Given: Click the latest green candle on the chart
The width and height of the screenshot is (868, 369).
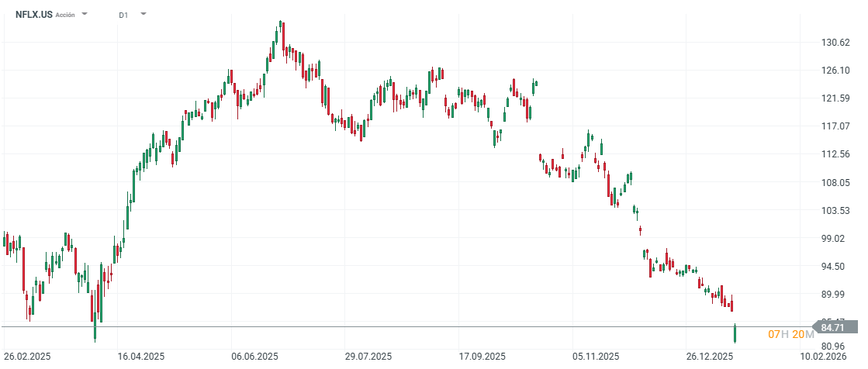Looking at the screenshot, I should [735, 333].
